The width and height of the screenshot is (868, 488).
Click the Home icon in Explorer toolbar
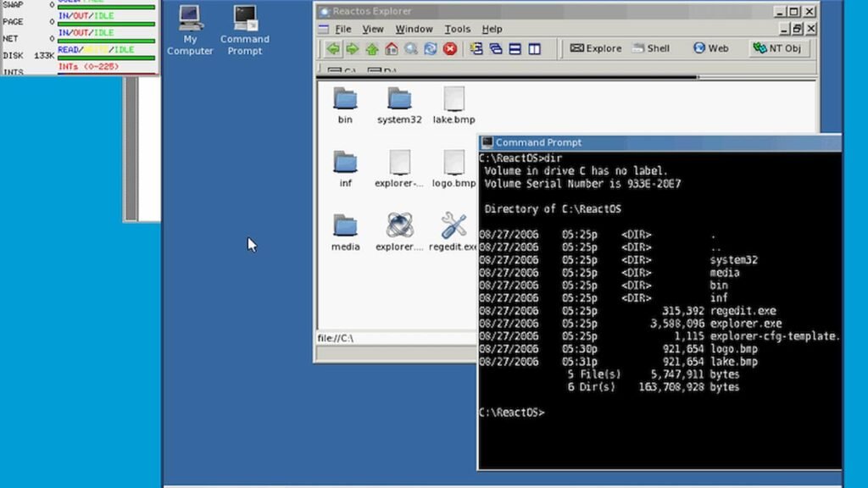click(x=392, y=49)
